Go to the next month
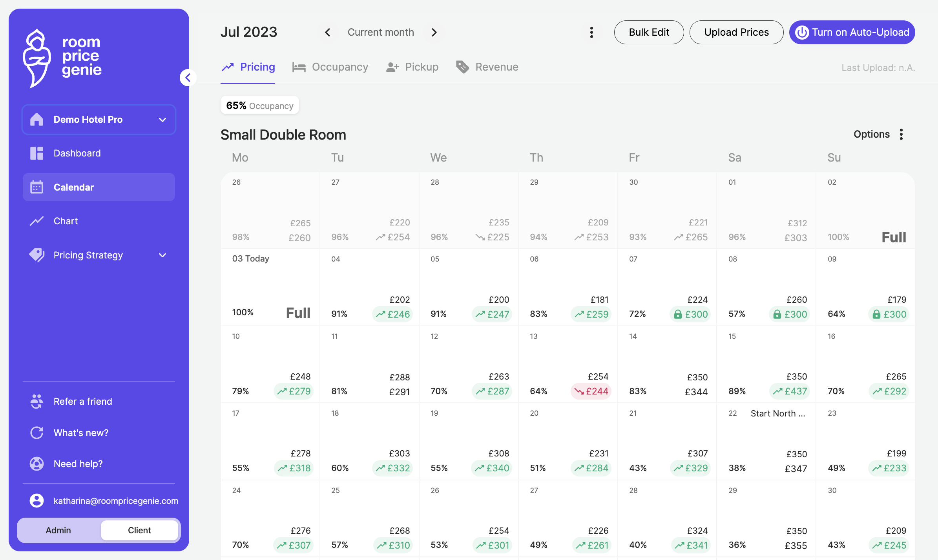This screenshot has width=938, height=560. (434, 33)
